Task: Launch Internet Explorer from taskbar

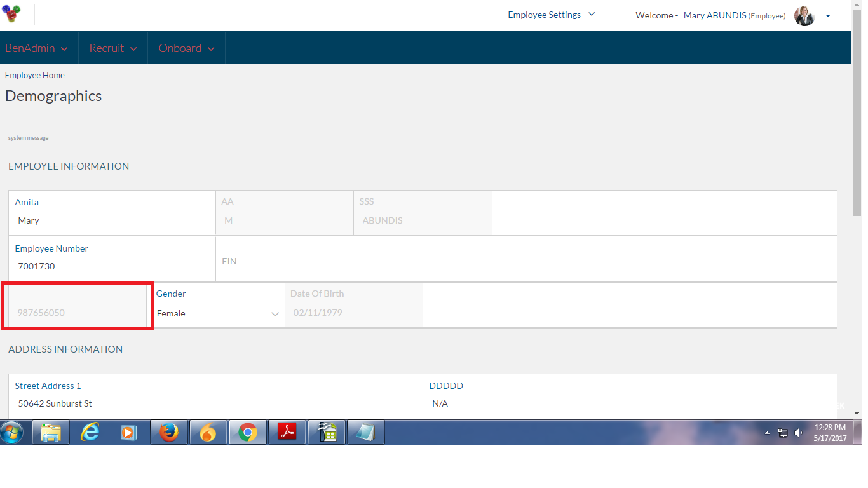Action: (90, 433)
